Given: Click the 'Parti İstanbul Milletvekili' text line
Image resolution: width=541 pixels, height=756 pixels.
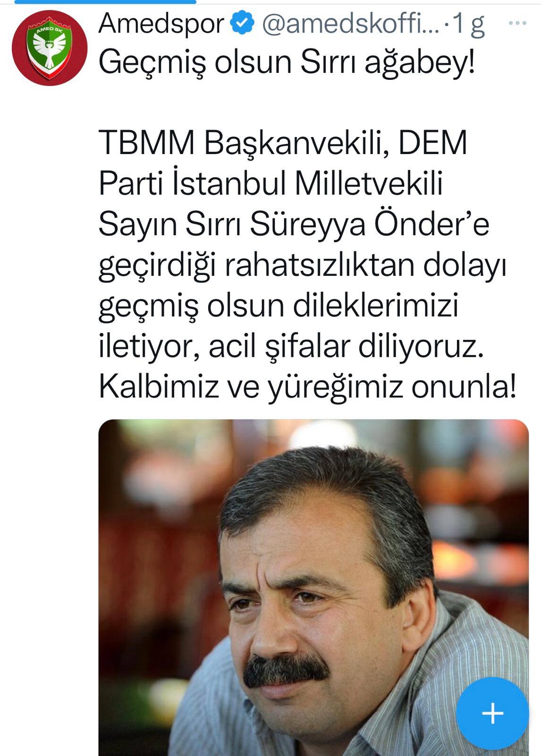Looking at the screenshot, I should [271, 183].
